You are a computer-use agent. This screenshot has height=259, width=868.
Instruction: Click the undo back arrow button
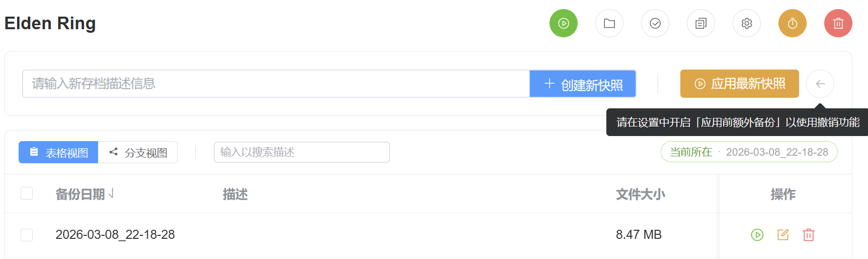pos(820,84)
